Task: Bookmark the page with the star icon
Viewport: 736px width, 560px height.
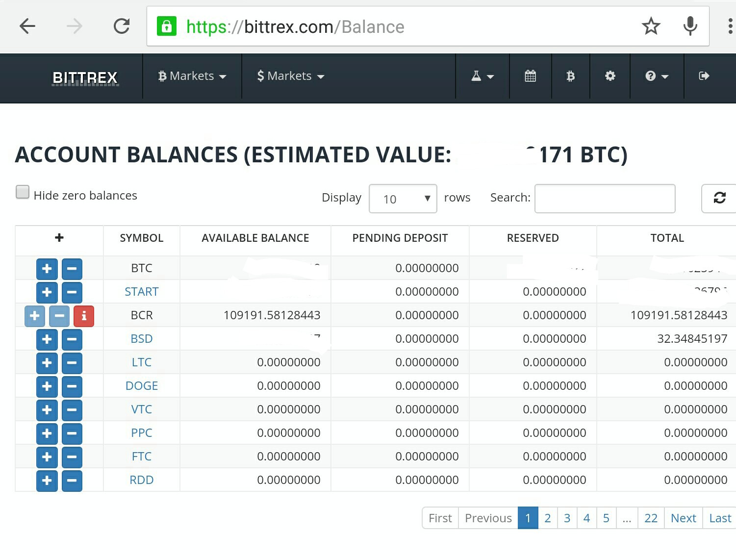Action: click(x=651, y=26)
